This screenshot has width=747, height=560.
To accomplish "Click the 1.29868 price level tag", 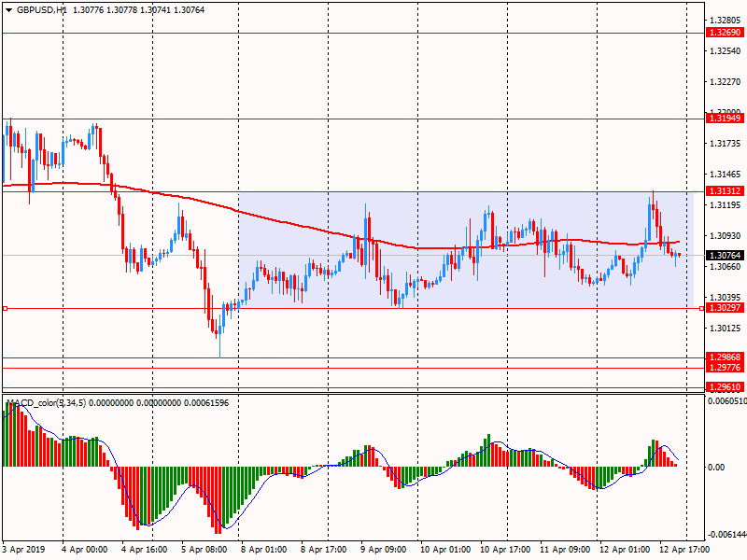I will pyautogui.click(x=724, y=357).
